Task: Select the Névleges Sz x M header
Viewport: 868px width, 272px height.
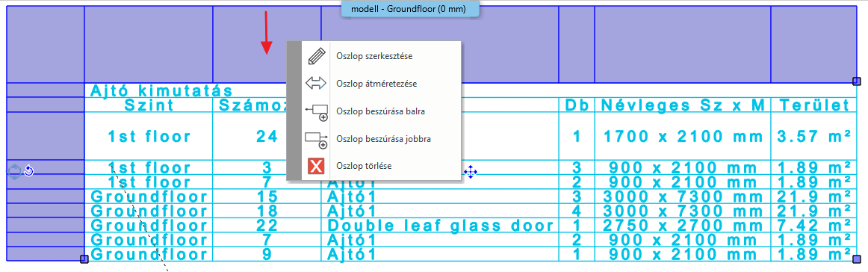Action: (x=683, y=105)
